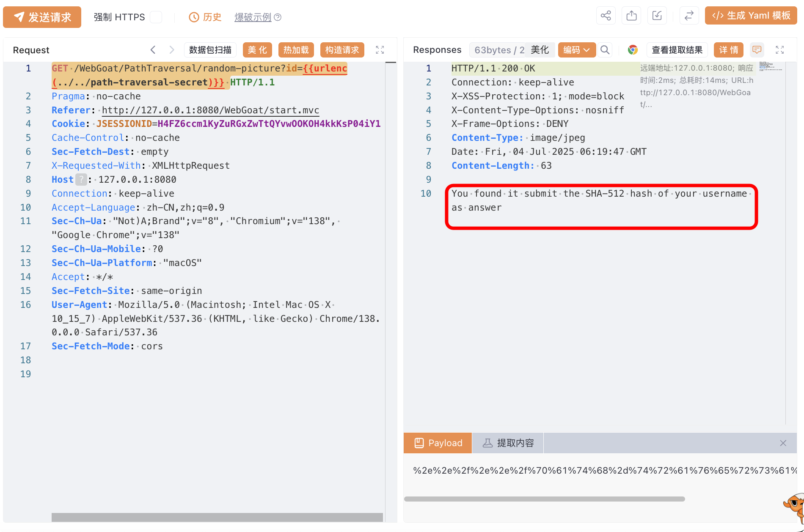Click the X-Requested-With header name
The width and height of the screenshot is (804, 532).
point(96,166)
